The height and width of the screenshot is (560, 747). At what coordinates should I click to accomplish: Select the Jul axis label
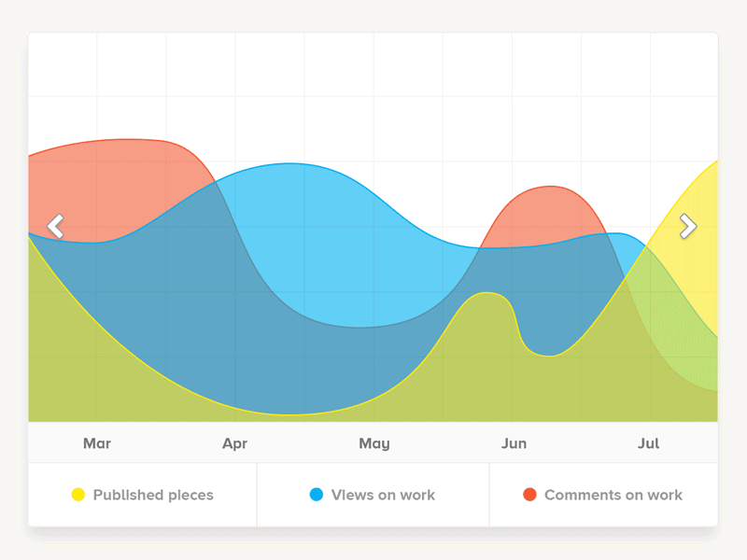click(x=649, y=443)
